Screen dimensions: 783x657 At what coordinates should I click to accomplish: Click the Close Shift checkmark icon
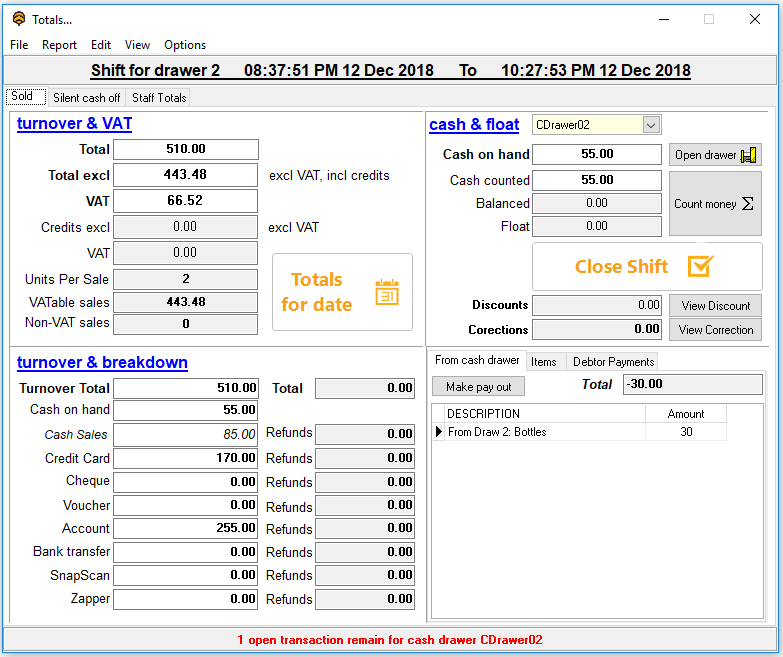click(x=700, y=266)
